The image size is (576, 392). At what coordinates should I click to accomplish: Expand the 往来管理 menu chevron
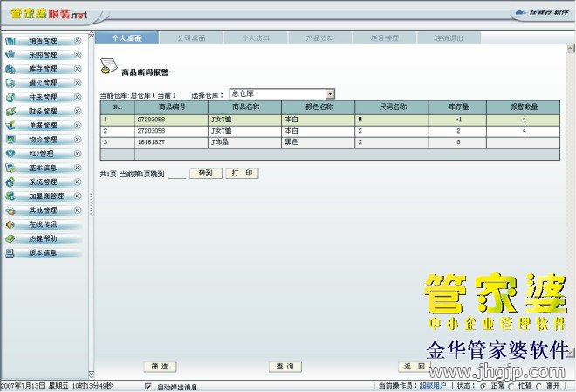78,98
